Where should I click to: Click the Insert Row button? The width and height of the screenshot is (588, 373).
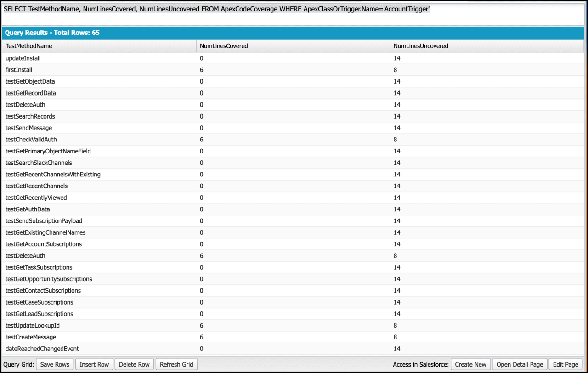point(94,364)
